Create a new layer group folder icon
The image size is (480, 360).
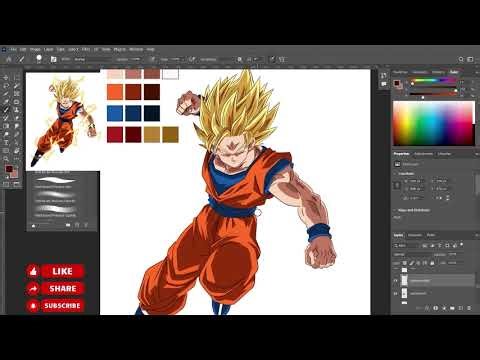coord(452,308)
